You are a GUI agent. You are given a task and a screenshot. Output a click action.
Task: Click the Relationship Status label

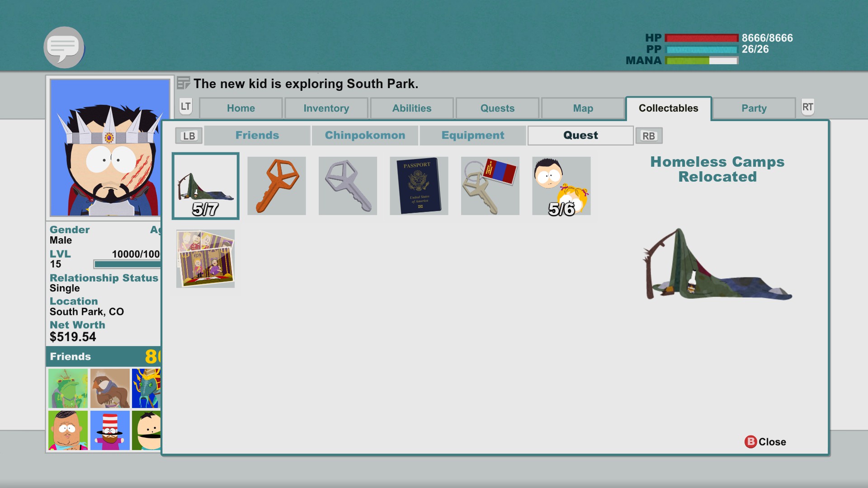click(104, 278)
